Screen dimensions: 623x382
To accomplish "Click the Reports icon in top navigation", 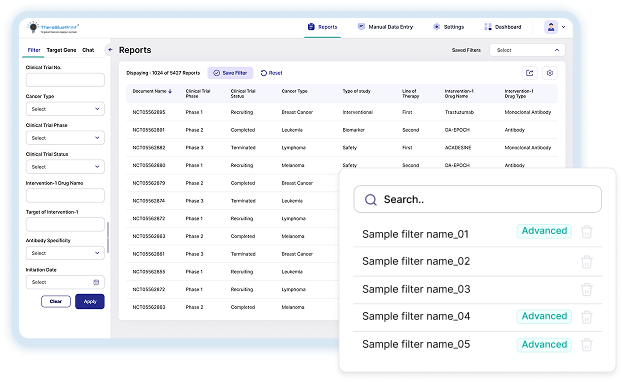I will (x=311, y=27).
